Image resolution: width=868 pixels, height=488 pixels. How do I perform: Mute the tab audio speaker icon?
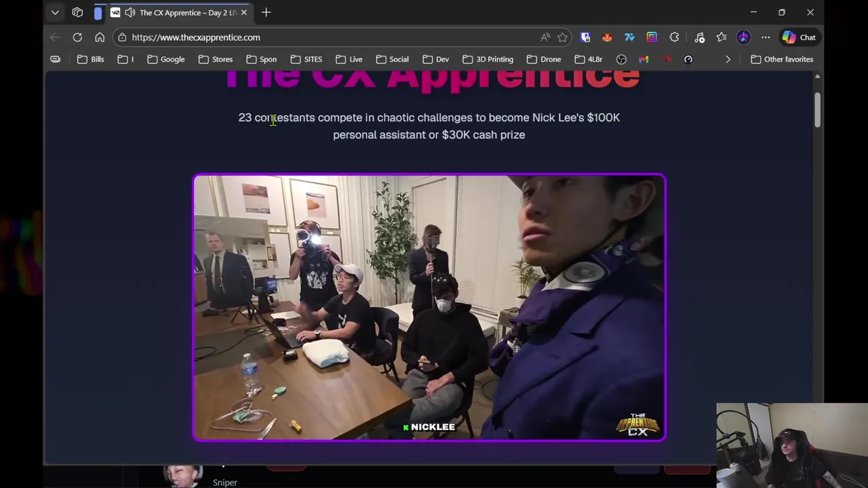[x=130, y=12]
